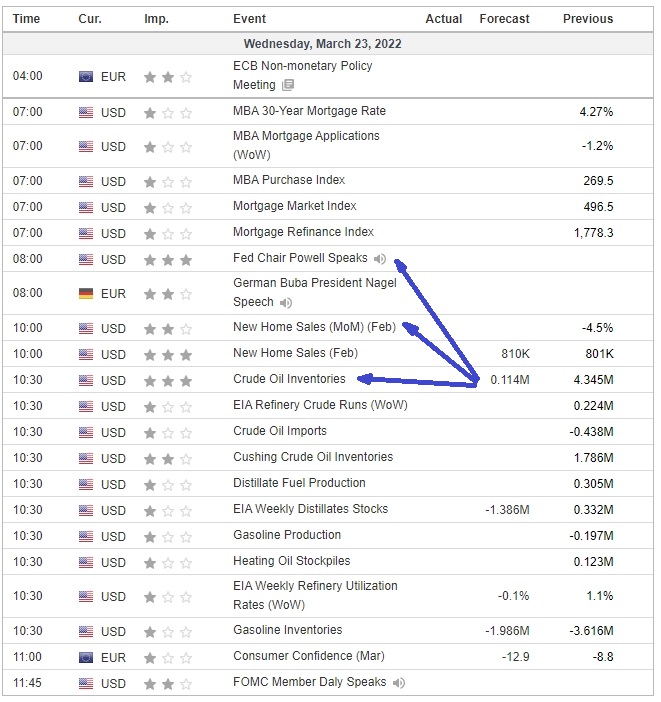Click the Time column header
The image size is (661, 702).
click(x=26, y=19)
